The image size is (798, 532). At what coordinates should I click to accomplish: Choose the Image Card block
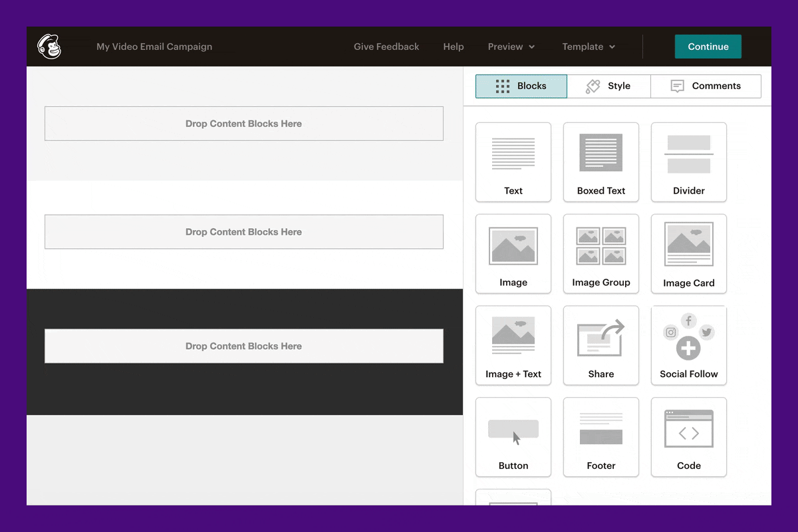(x=689, y=254)
